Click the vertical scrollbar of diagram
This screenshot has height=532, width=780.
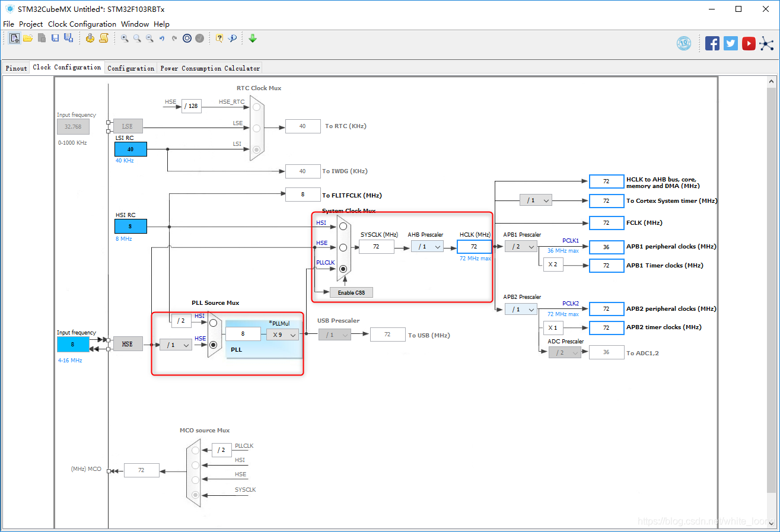point(771,291)
